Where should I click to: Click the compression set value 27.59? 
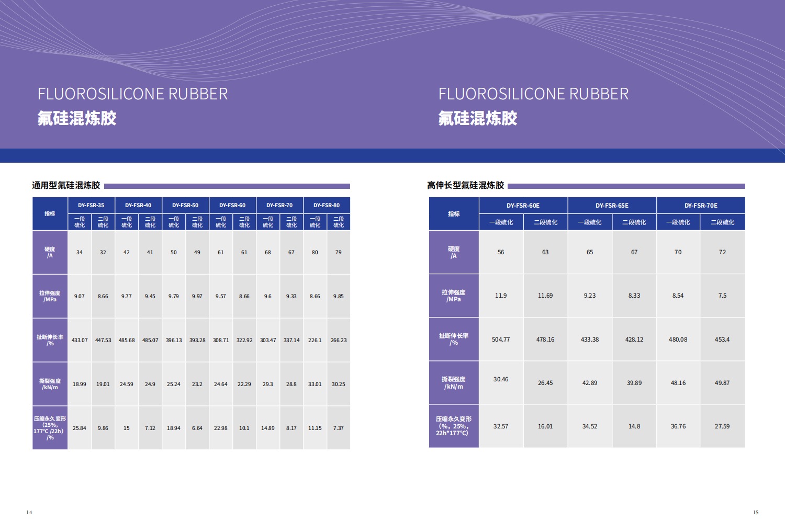tap(722, 426)
